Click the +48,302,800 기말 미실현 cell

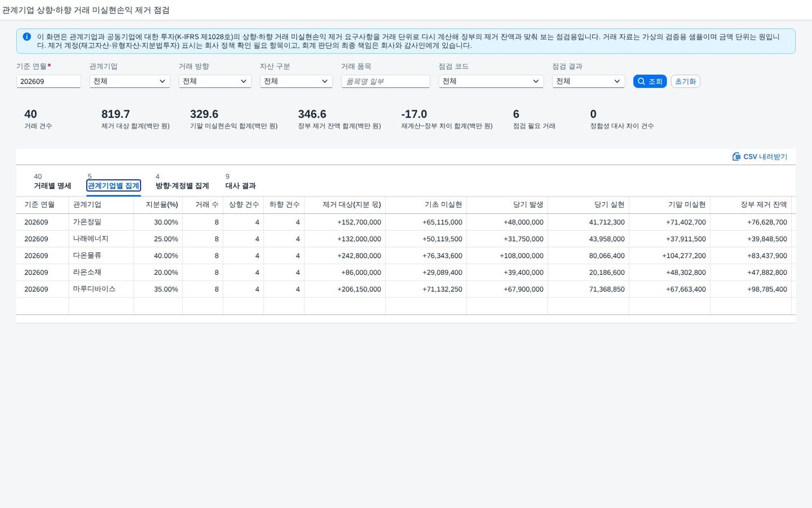(669, 272)
